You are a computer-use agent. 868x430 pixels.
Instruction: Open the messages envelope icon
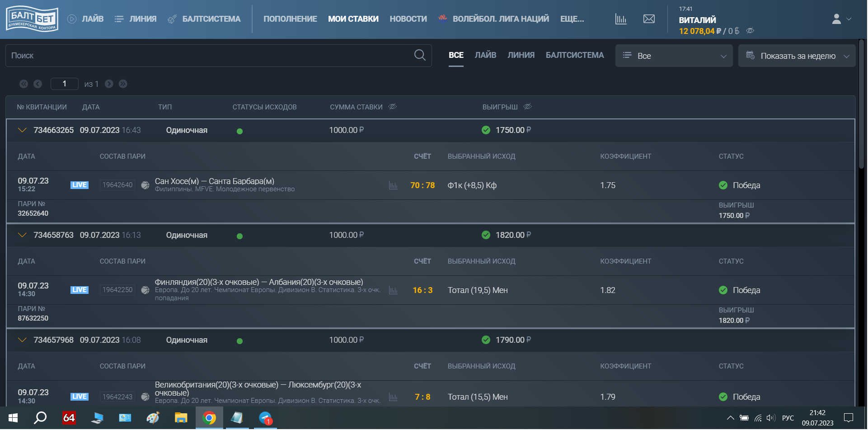(x=649, y=19)
